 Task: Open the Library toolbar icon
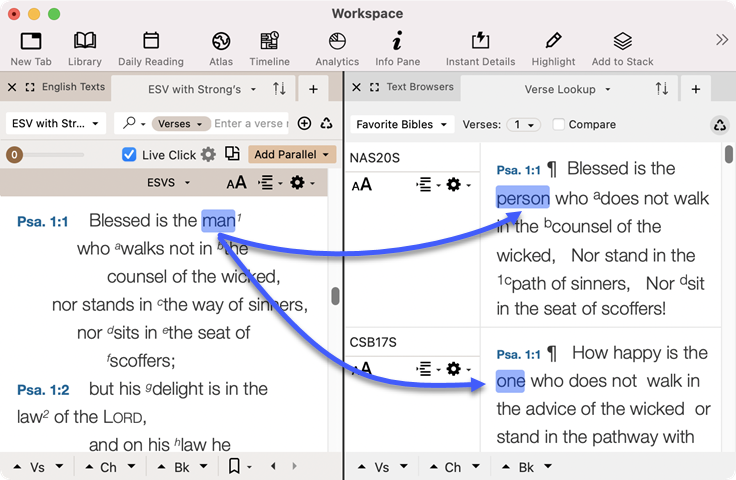85,47
